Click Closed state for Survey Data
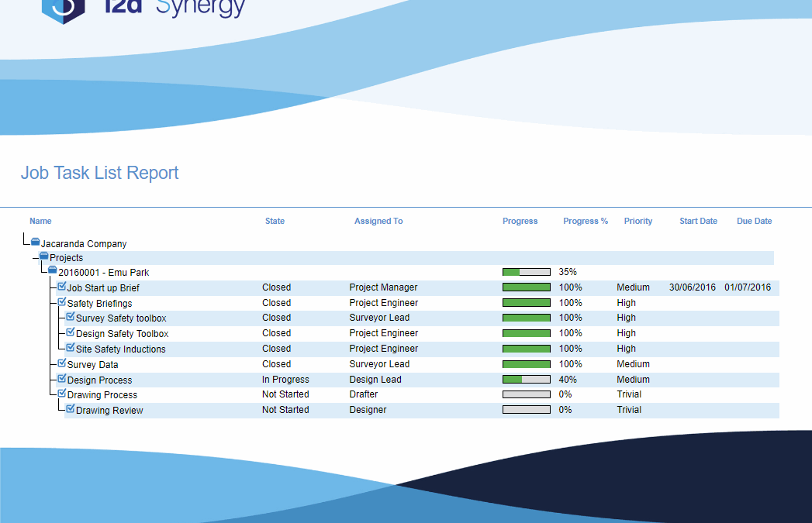The image size is (812, 523). click(277, 364)
